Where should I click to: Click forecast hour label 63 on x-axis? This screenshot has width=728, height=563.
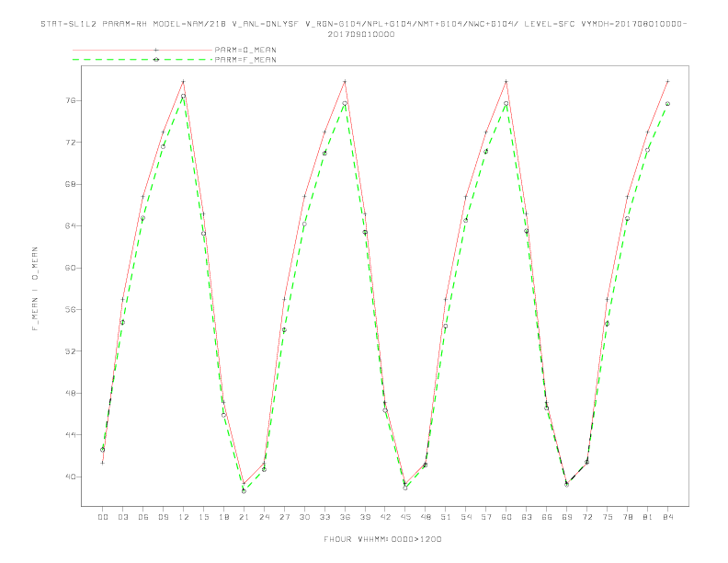click(527, 517)
